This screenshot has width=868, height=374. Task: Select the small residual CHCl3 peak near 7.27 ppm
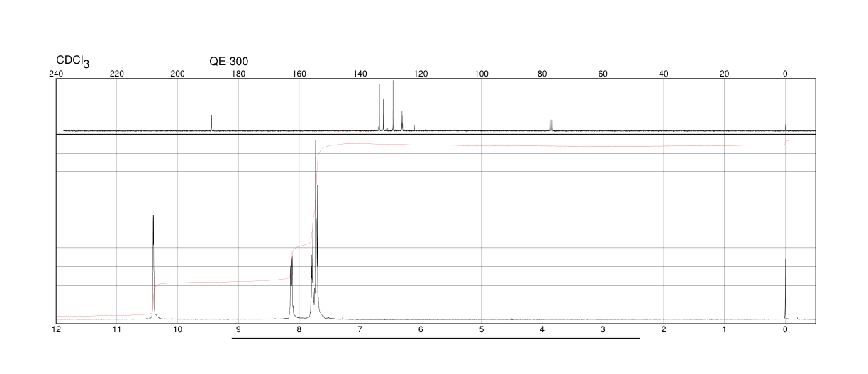coord(343,314)
